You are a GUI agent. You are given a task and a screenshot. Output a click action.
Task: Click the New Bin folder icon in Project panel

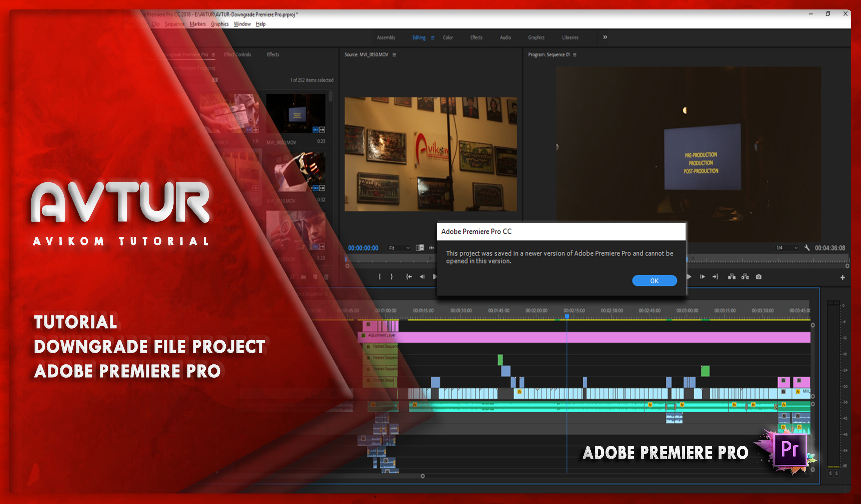coord(303,277)
